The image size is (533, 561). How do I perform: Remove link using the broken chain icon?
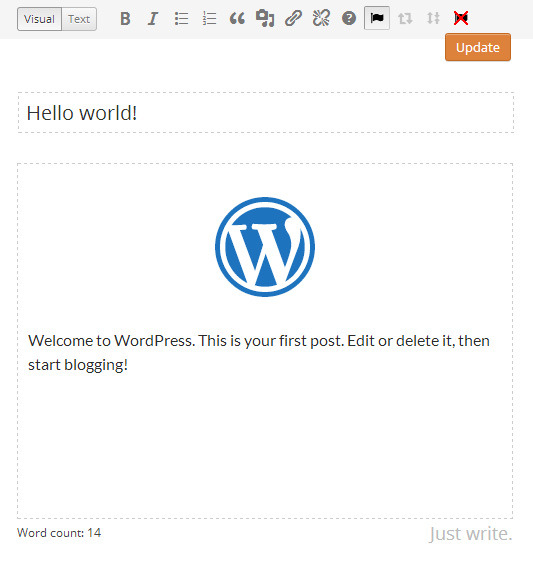[x=321, y=19]
